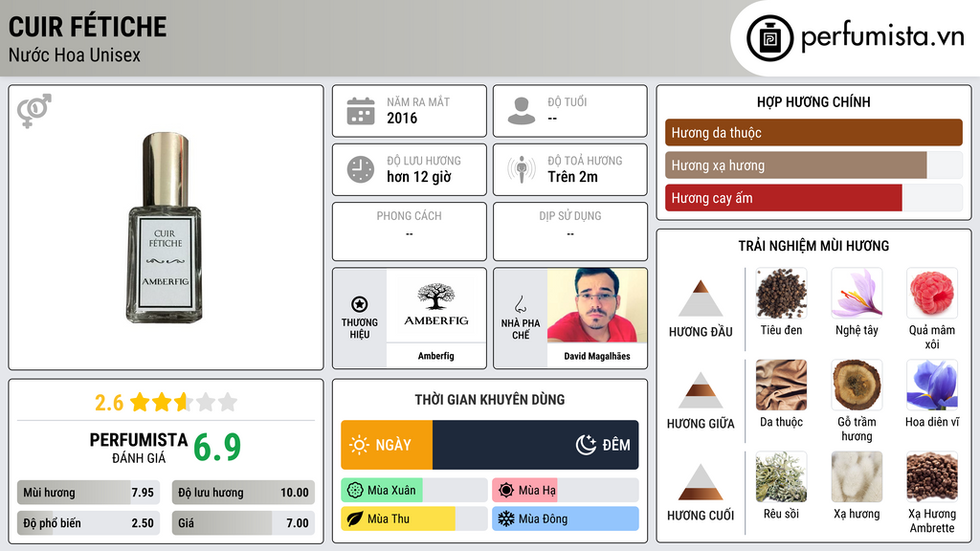Click the Mùa Thu season bar
Viewport: 980px width, 551px height.
pos(414,519)
